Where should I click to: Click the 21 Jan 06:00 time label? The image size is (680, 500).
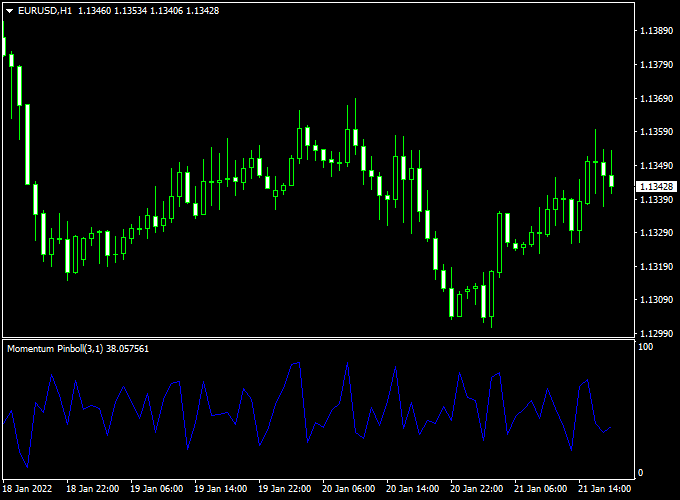pos(540,489)
